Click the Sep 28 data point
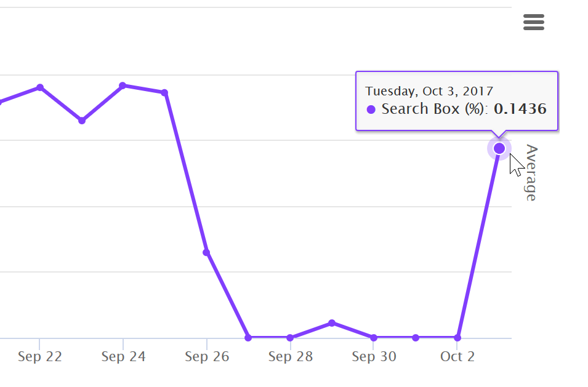588x387 pixels. (289, 337)
